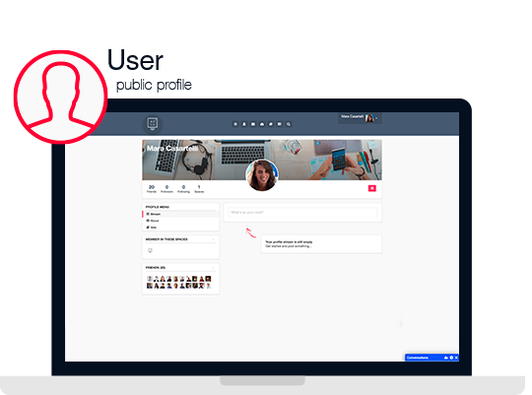
Task: Click the red edit button on profile banner
Action: [372, 188]
